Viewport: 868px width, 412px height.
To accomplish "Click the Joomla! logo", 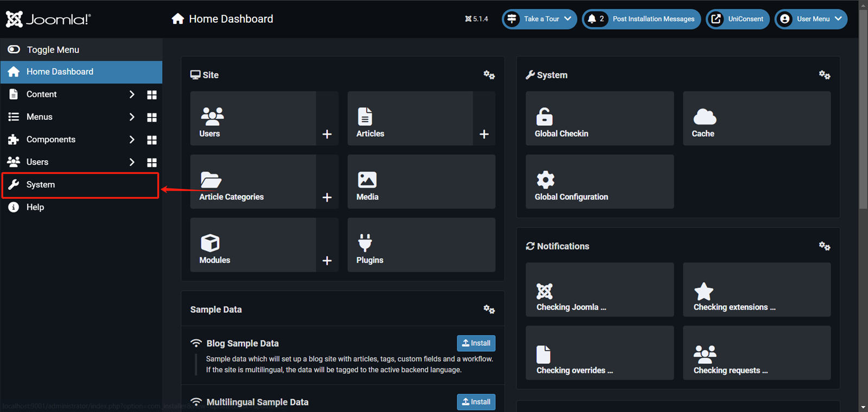I will 48,19.
